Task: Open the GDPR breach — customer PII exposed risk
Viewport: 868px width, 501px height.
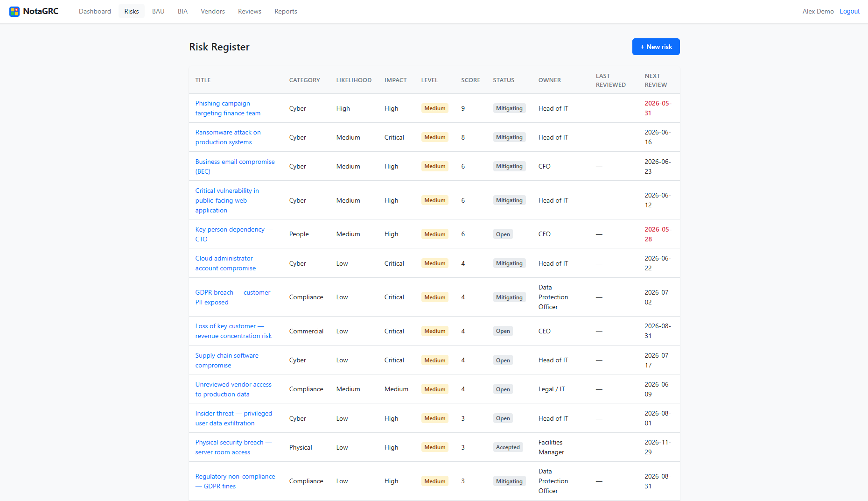Action: pyautogui.click(x=232, y=297)
